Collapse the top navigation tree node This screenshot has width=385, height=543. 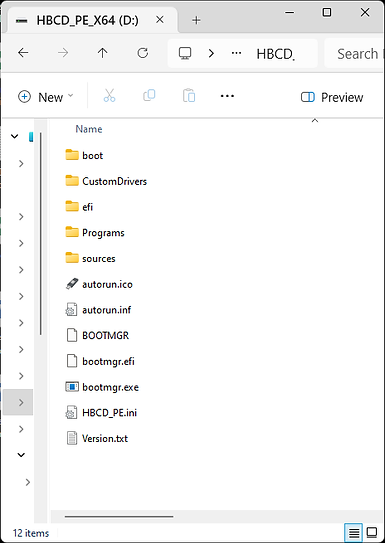coord(15,136)
